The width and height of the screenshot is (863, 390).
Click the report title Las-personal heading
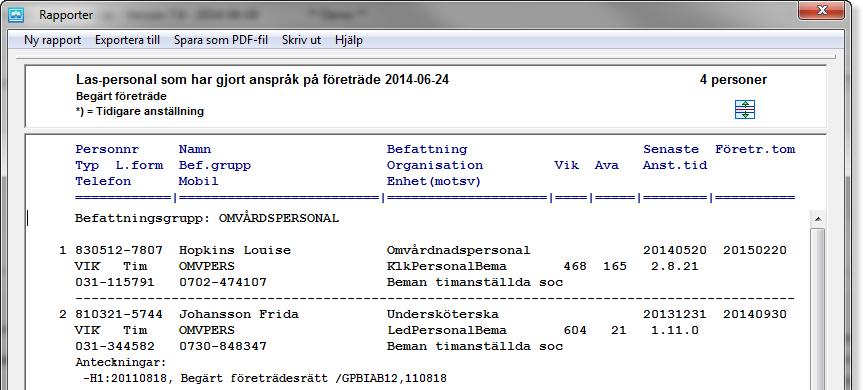[262, 80]
